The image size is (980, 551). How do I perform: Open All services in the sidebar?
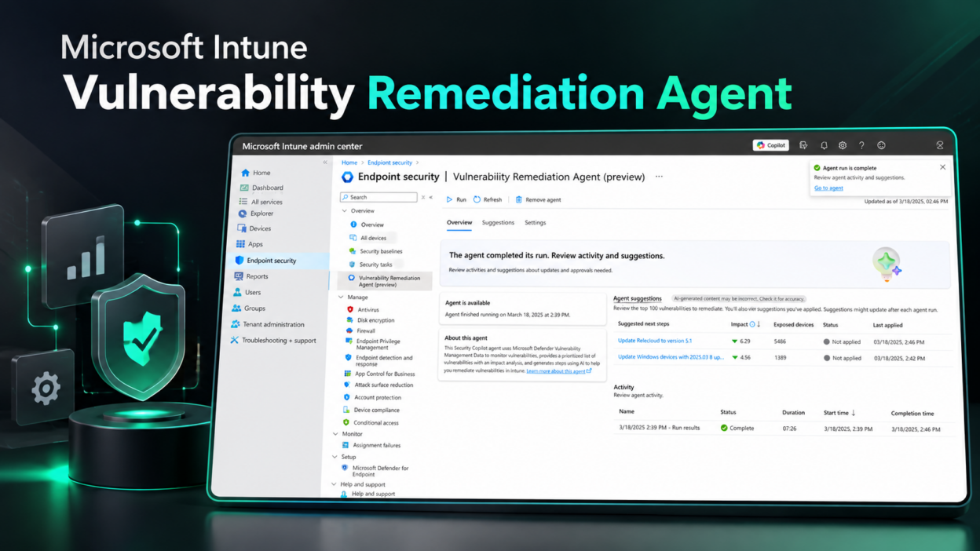(x=261, y=202)
